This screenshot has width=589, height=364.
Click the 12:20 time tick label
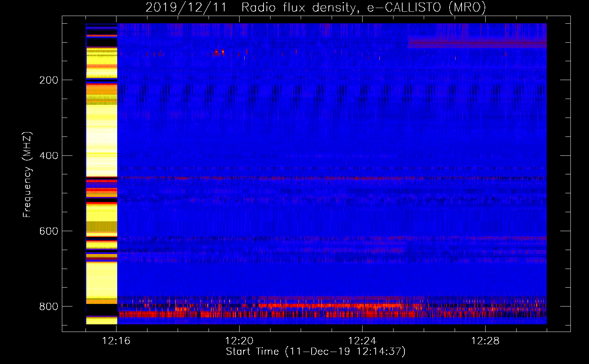coord(239,341)
